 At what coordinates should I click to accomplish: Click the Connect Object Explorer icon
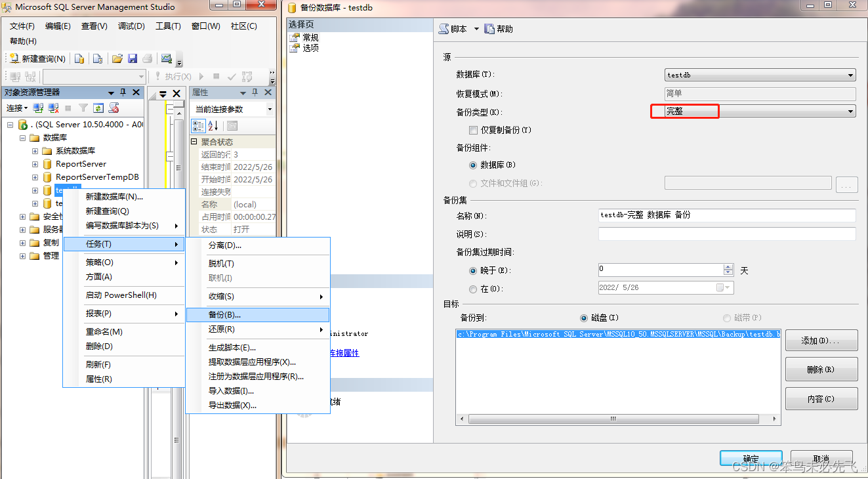click(37, 108)
